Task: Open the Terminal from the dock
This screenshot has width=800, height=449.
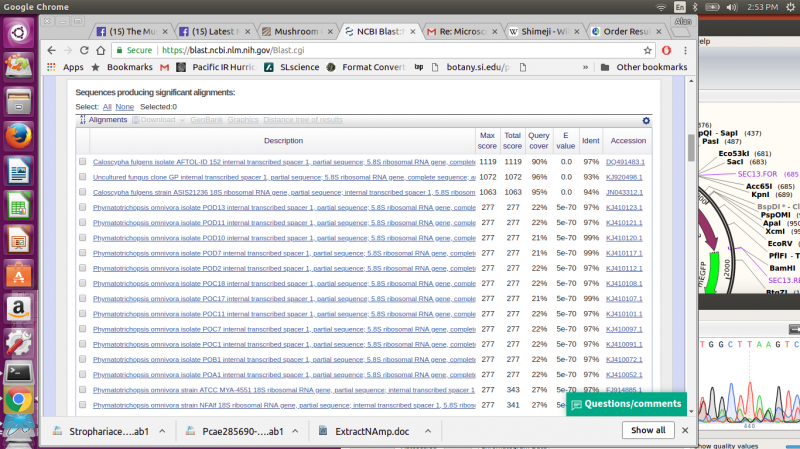Action: click(19, 373)
